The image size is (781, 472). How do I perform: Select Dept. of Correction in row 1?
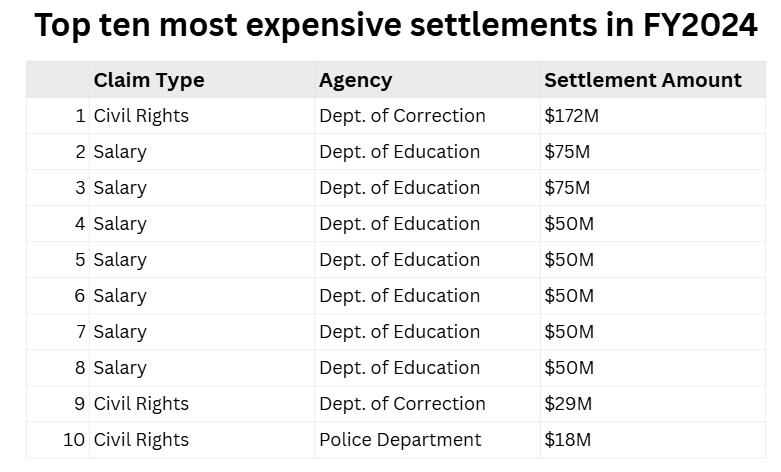[402, 116]
